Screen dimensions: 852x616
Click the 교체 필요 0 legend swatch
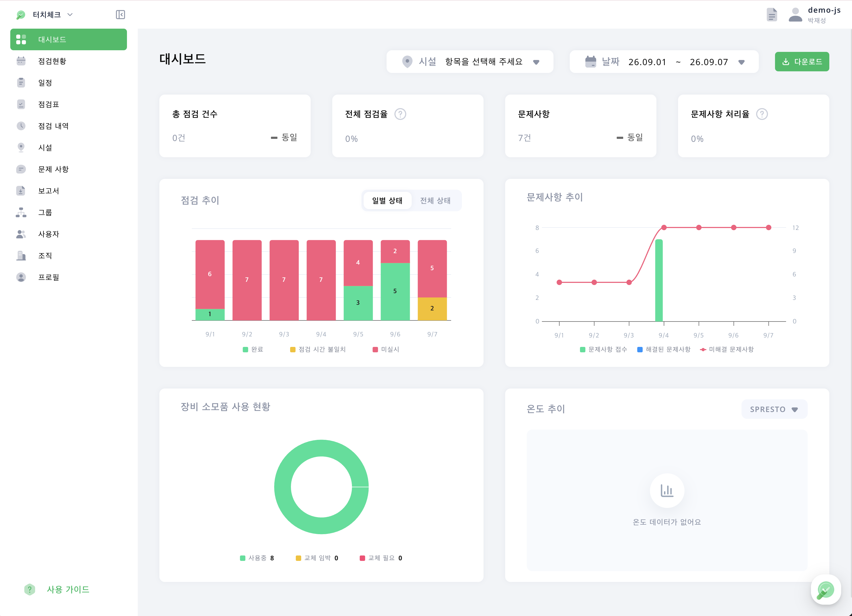pos(362,558)
